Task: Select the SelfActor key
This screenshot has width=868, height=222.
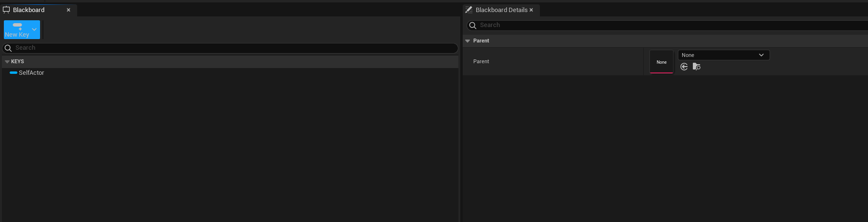Action: pyautogui.click(x=31, y=73)
